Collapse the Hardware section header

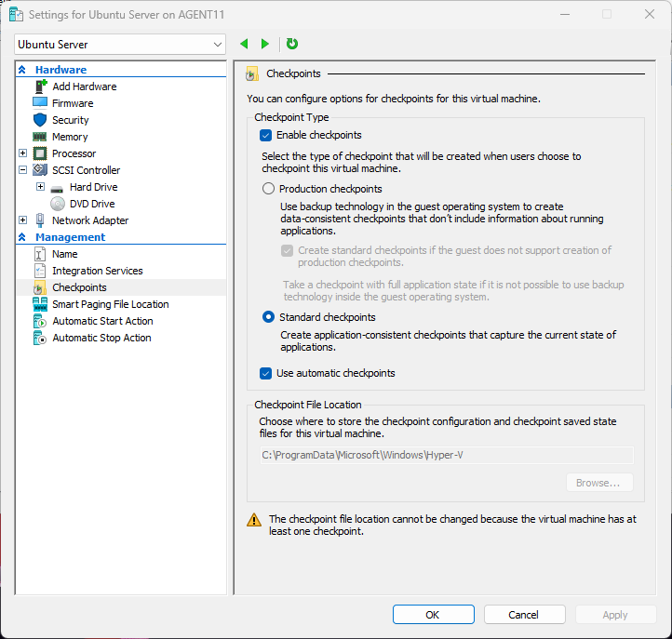pyautogui.click(x=23, y=70)
